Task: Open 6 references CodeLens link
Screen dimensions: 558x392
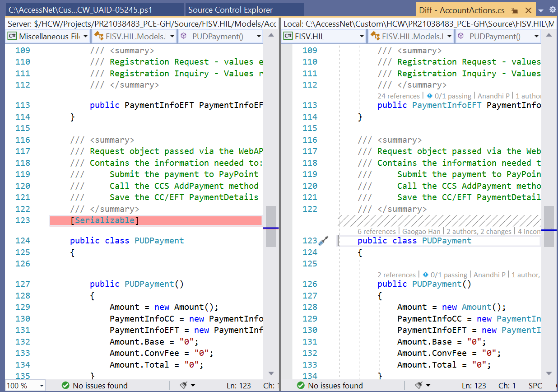Action: pyautogui.click(x=377, y=231)
